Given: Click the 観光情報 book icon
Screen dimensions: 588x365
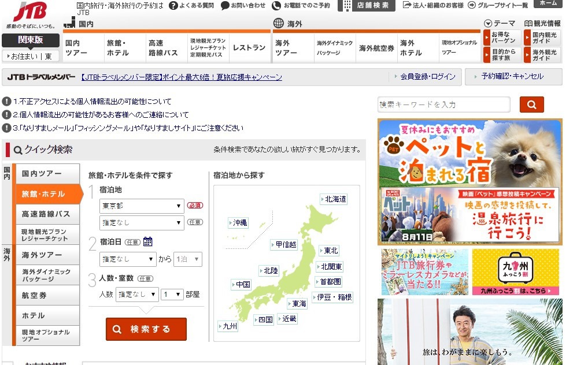Looking at the screenshot, I should coord(528,23).
